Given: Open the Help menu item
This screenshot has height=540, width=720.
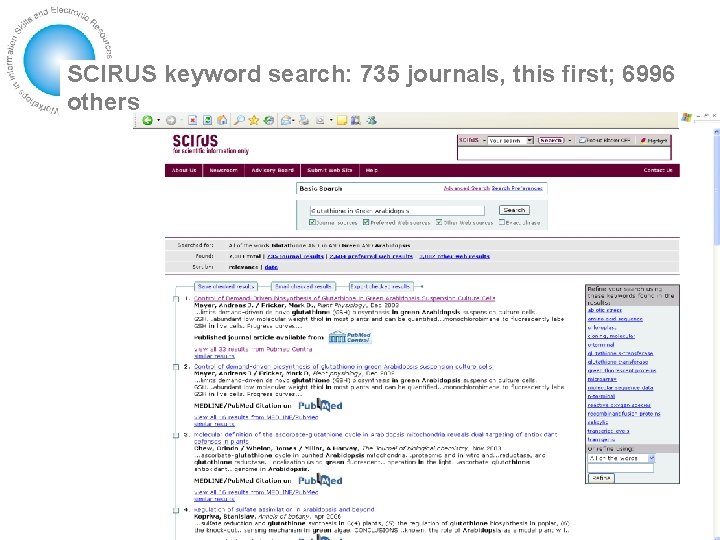Looking at the screenshot, I should [x=371, y=170].
